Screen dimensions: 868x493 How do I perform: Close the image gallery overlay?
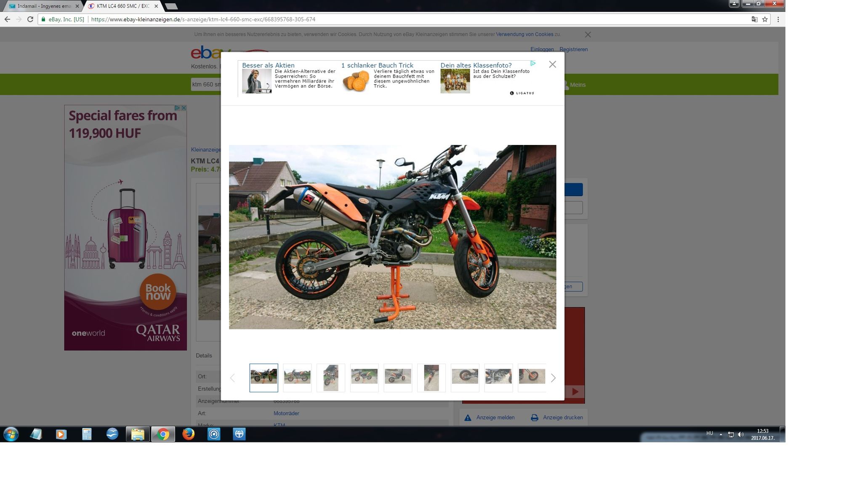(x=552, y=64)
